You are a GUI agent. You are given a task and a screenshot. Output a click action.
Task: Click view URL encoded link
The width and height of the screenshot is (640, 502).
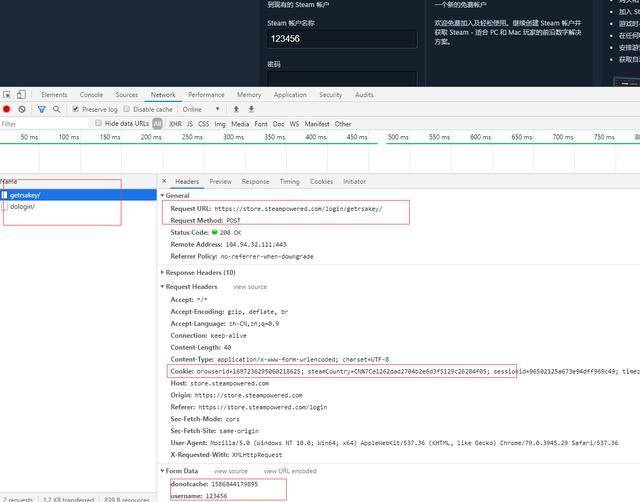290,471
